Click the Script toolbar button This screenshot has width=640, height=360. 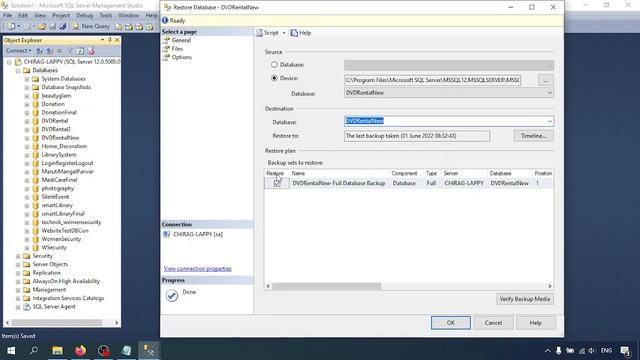click(x=267, y=33)
